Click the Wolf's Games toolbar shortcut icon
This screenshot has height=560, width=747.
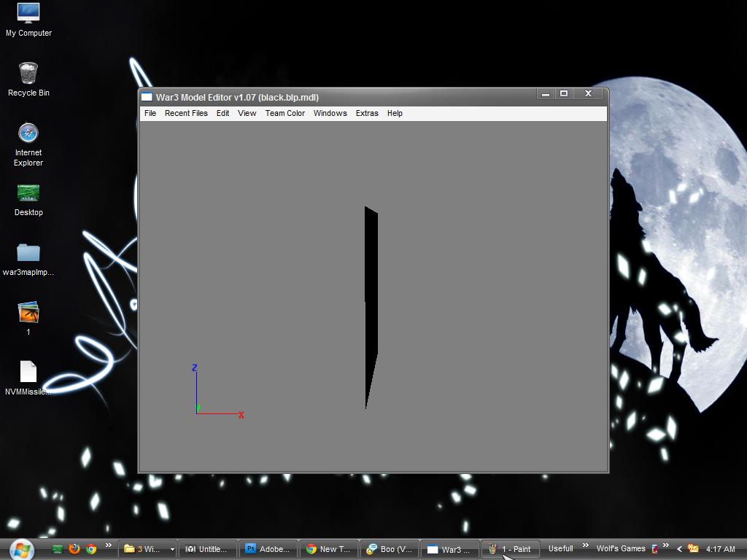click(x=654, y=549)
